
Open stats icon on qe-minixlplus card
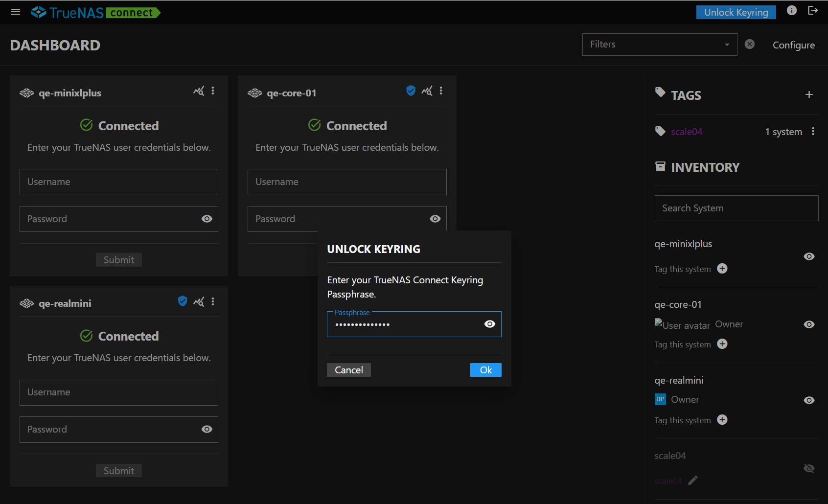tap(199, 91)
